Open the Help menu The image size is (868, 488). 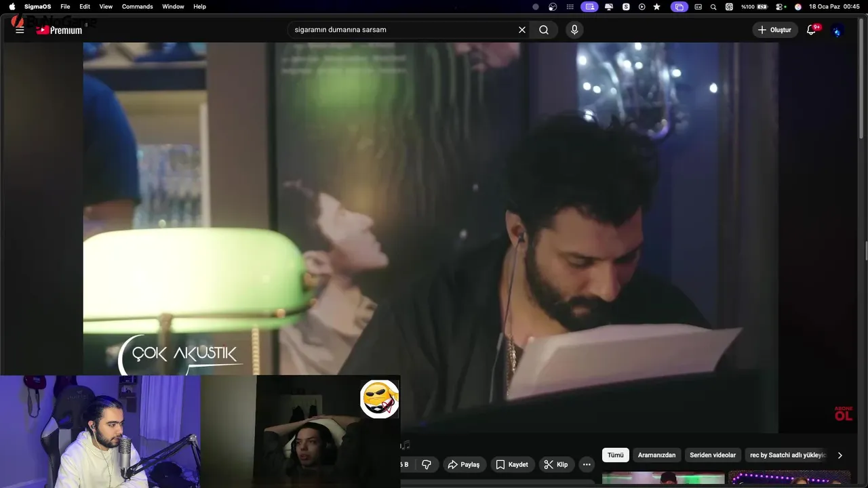point(199,7)
